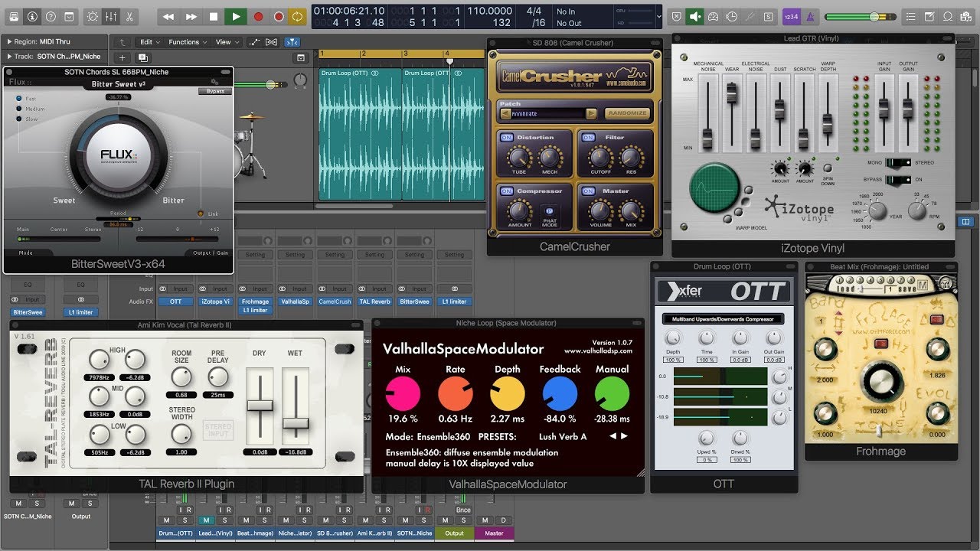Open Quick Help question-mark icon

[x=51, y=16]
